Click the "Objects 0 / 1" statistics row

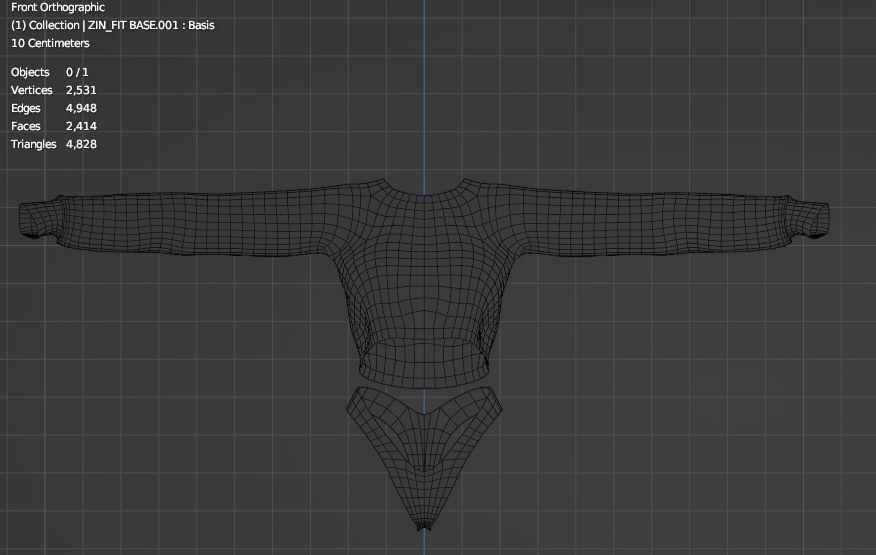tap(50, 72)
